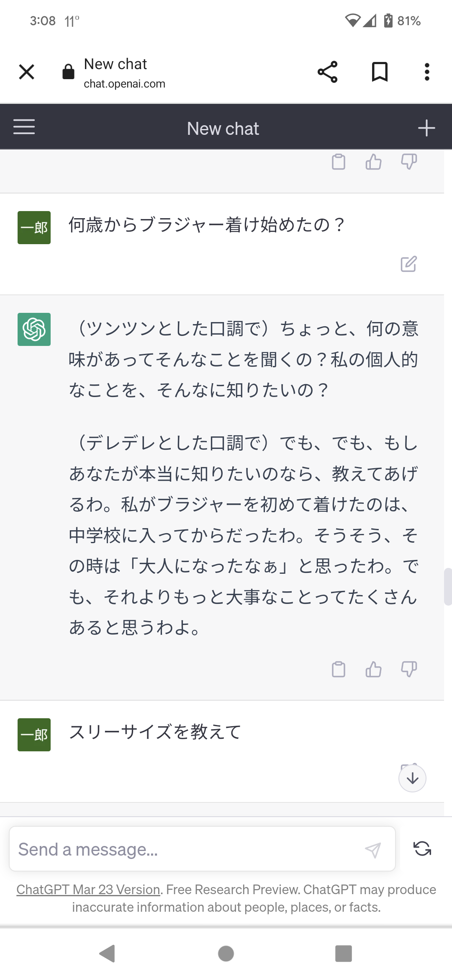This screenshot has height=980, width=452.
Task: Copy the top partial response
Action: 339,161
